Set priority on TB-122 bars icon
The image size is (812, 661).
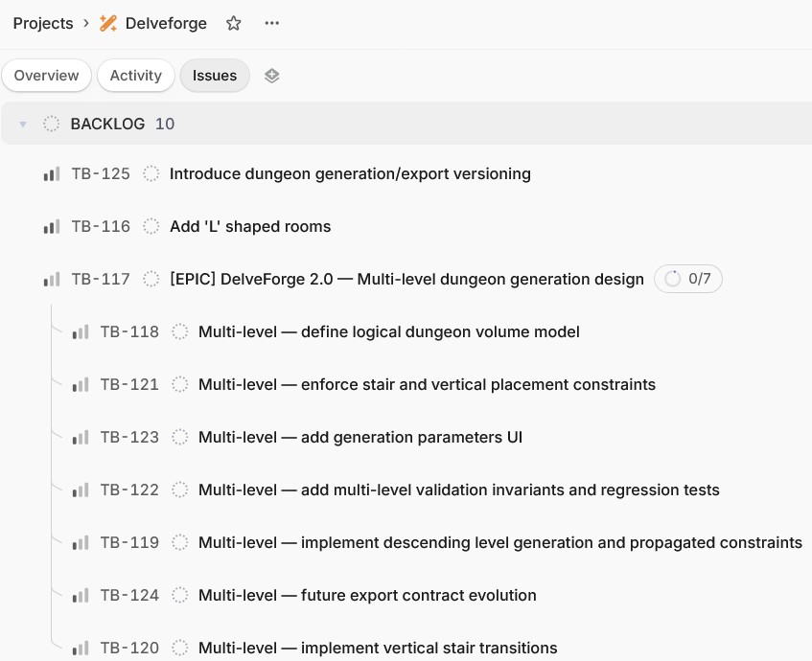click(x=81, y=490)
